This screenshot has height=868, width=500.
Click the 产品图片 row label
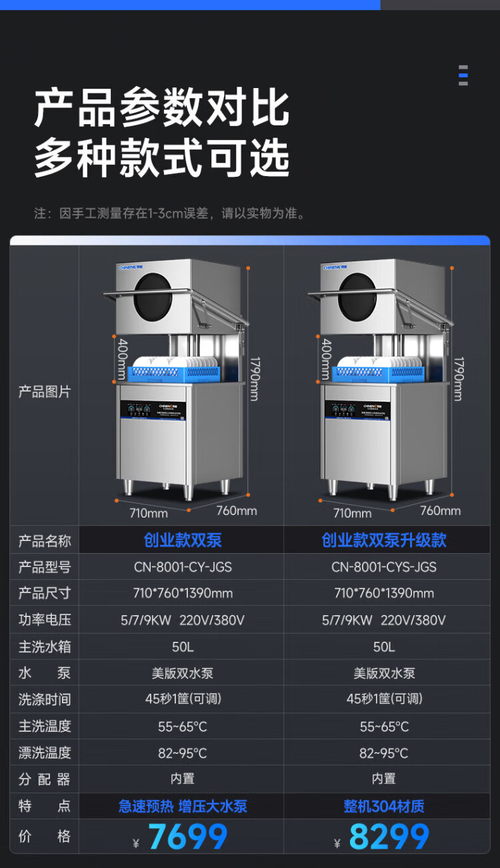[44, 392]
